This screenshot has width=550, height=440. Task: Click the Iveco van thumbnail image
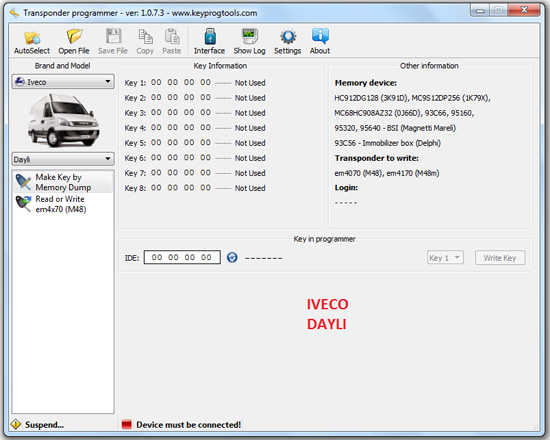click(63, 120)
